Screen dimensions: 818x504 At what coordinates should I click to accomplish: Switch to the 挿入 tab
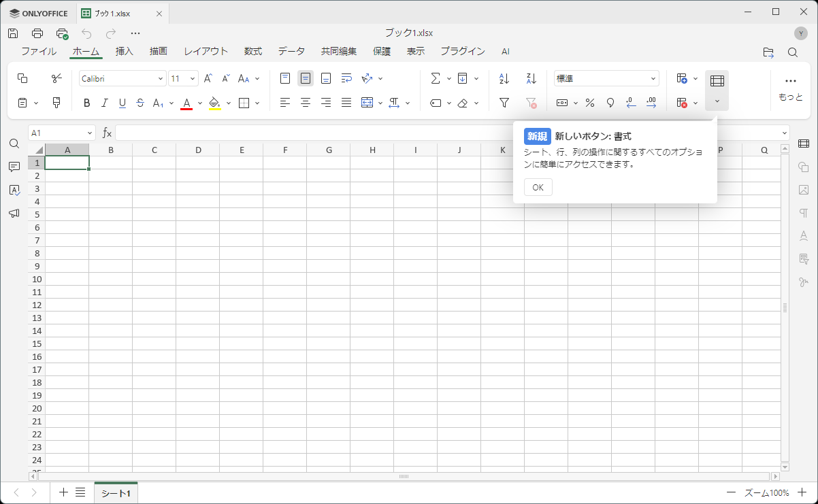(125, 52)
